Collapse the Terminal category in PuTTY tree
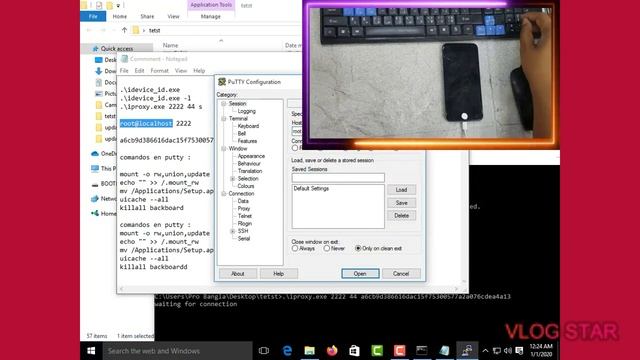640x360 pixels. (224, 119)
